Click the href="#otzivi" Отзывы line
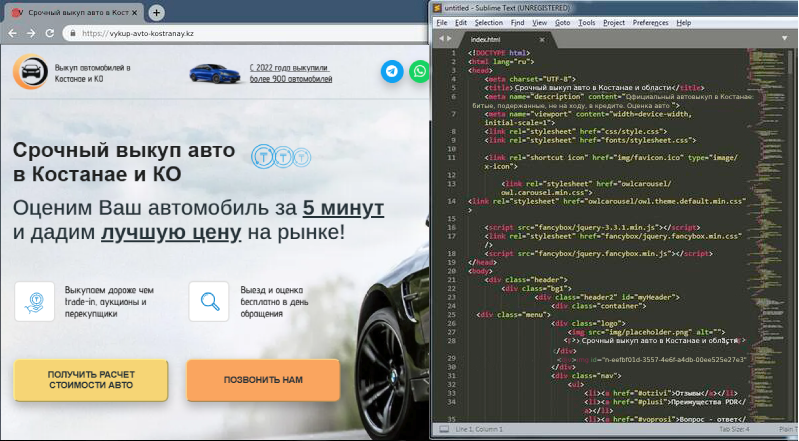The width and height of the screenshot is (799, 441). [661, 393]
